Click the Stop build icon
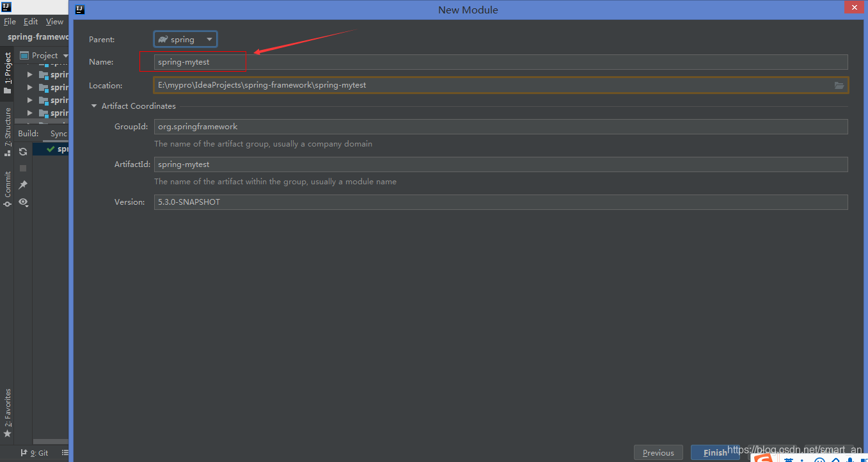Image resolution: width=868 pixels, height=462 pixels. (x=23, y=168)
